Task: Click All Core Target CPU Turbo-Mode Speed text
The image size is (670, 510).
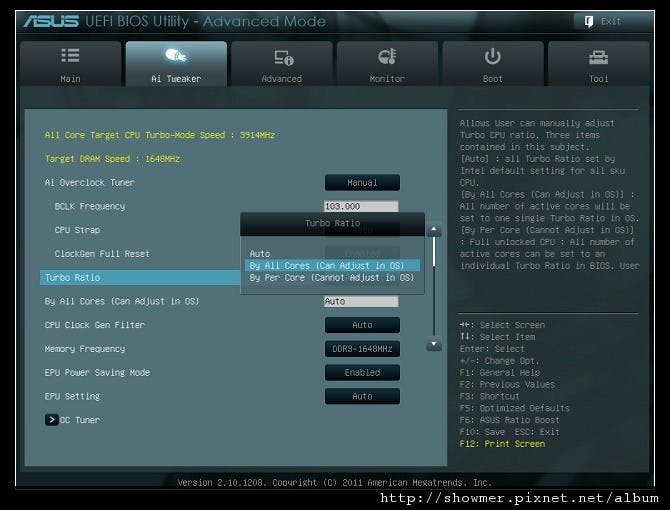Action: 160,135
